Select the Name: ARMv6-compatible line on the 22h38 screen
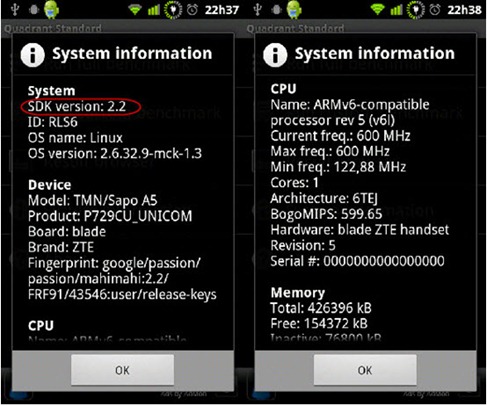This screenshot has height=406, width=487. pyautogui.click(x=350, y=105)
